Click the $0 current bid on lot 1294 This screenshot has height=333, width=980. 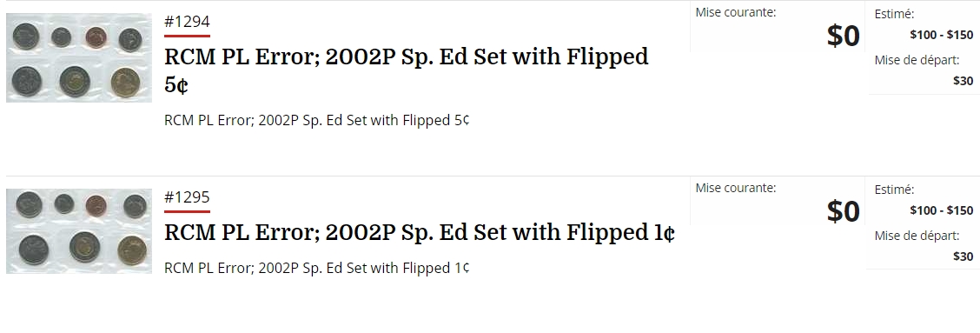[x=843, y=36]
